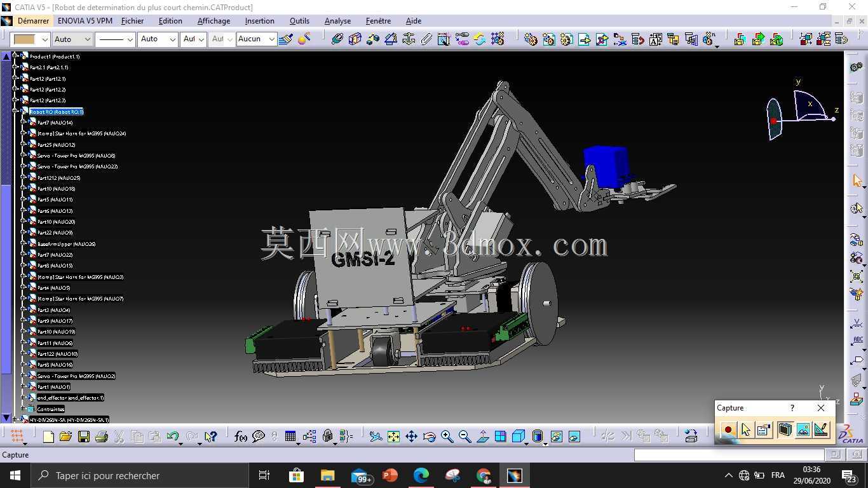Select the Pan tool
The image size is (868, 488).
click(411, 437)
